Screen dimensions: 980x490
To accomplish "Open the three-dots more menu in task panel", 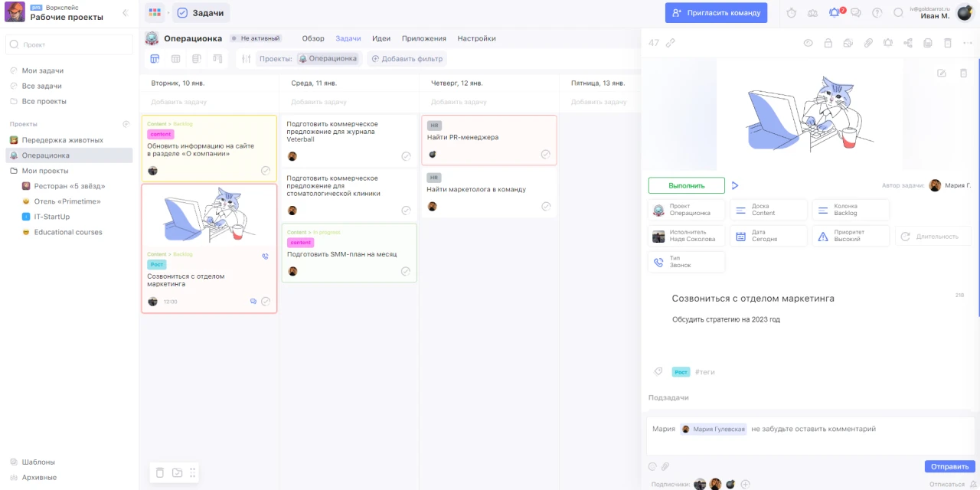I will click(967, 43).
